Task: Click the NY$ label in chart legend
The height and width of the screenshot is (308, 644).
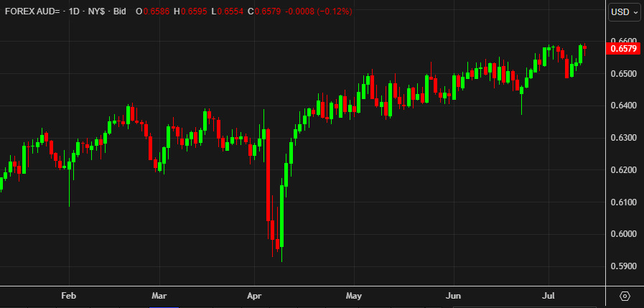Action: pos(96,11)
